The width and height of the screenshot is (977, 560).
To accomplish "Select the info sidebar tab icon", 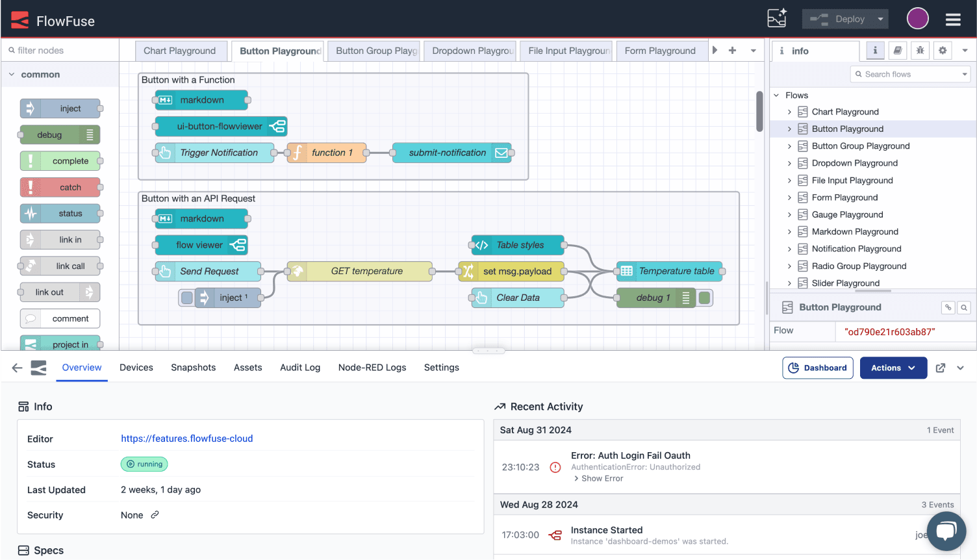I will 874,50.
